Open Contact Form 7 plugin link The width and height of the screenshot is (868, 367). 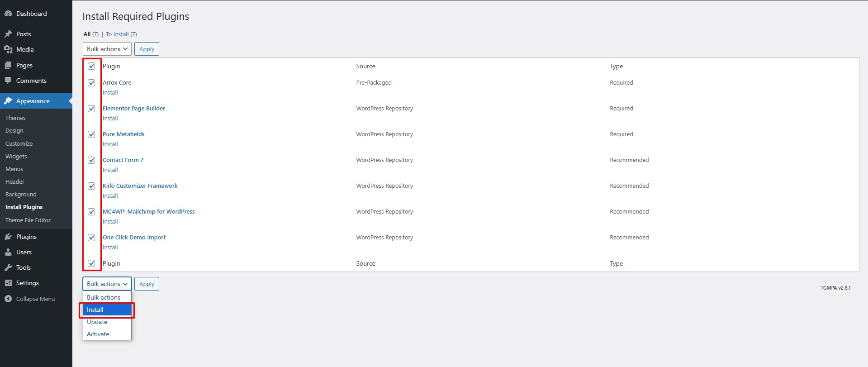123,160
